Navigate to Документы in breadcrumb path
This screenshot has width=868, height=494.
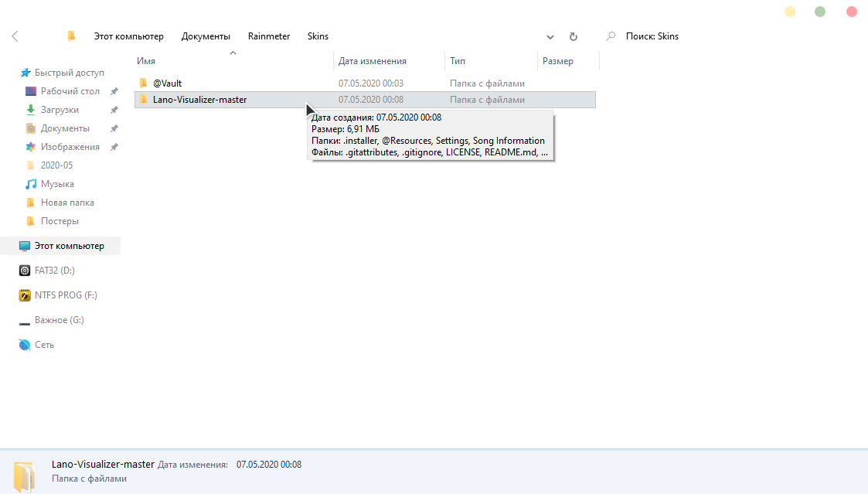[x=206, y=36]
